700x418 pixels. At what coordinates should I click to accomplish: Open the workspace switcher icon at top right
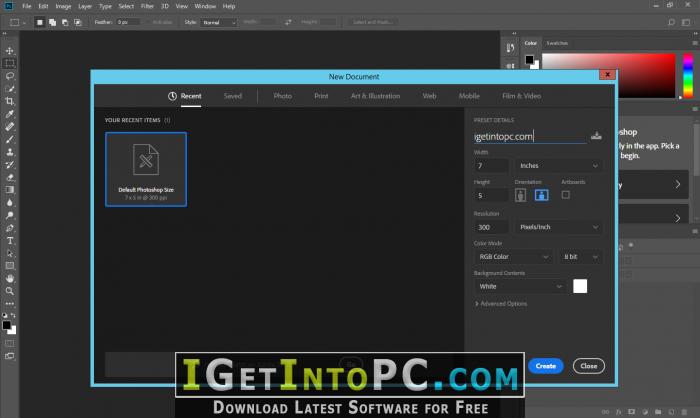point(686,22)
